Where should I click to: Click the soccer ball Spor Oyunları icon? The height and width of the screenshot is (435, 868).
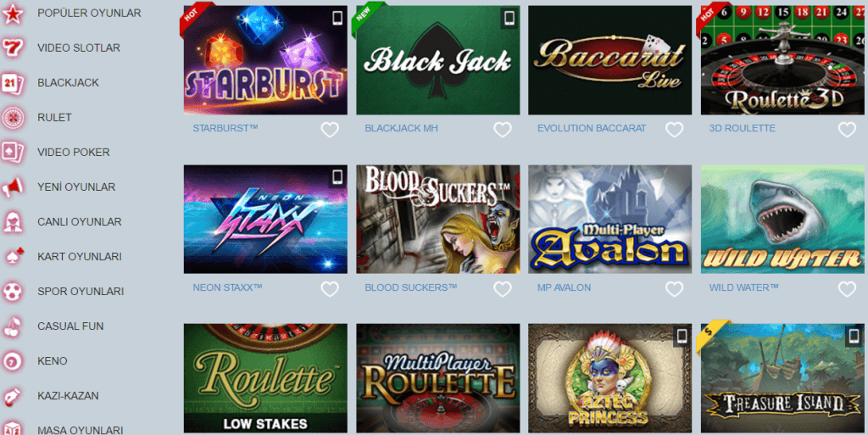coord(13,292)
